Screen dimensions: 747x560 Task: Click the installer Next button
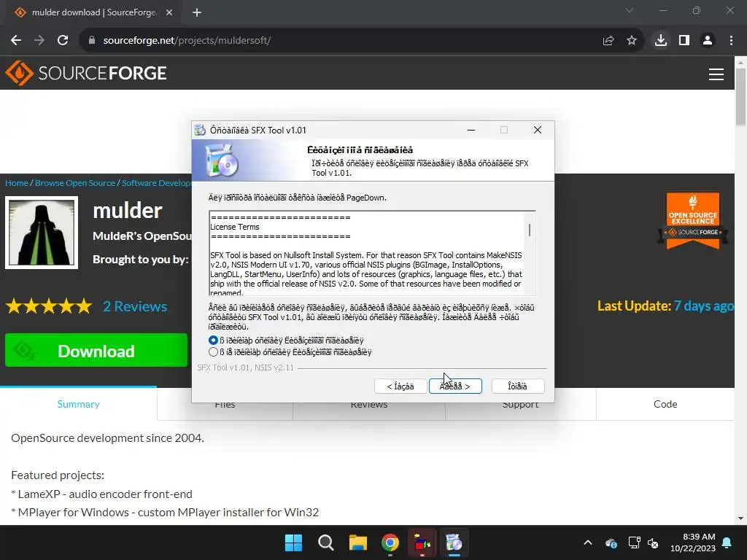455,386
